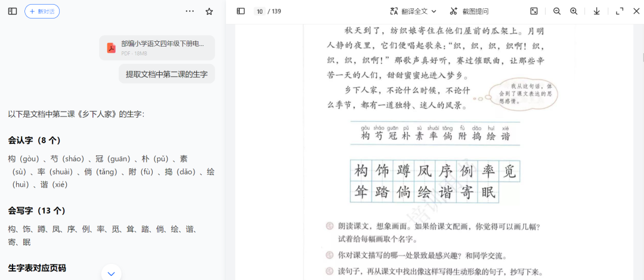Zoom in on the PDF page
The image size is (644, 280).
(574, 11)
